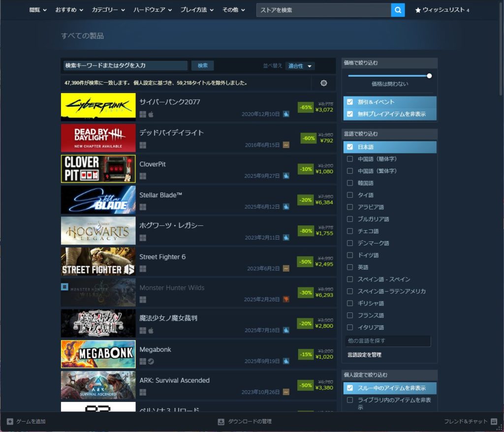
Task: Open the 適合性 sort order dropdown
Action: pyautogui.click(x=300, y=66)
